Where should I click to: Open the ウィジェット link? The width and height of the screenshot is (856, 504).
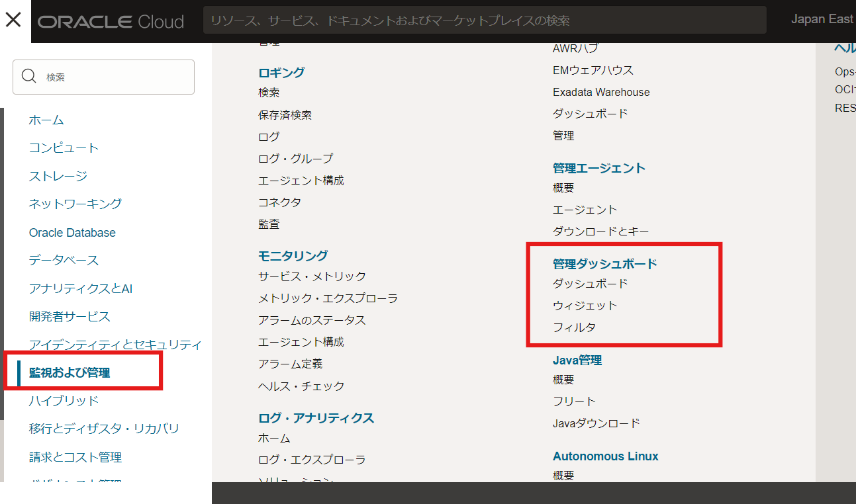[x=585, y=306]
